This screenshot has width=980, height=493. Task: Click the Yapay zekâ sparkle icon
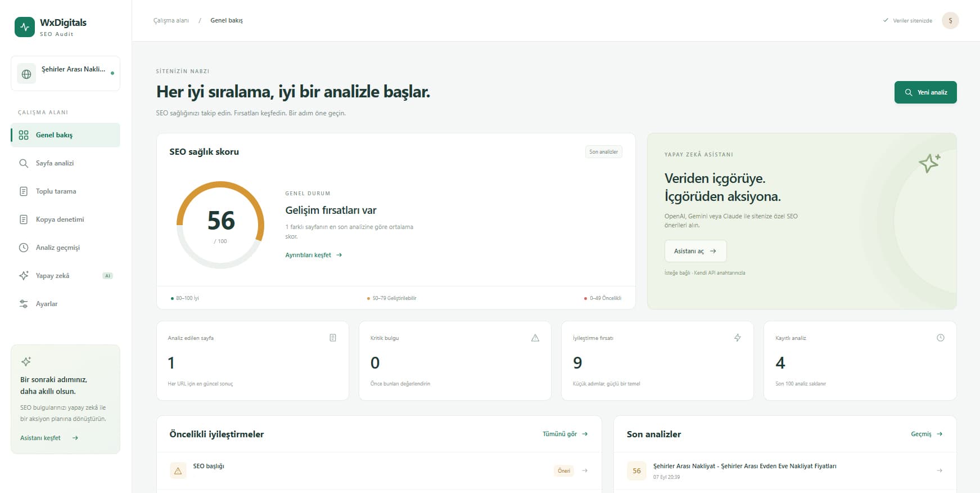point(24,276)
